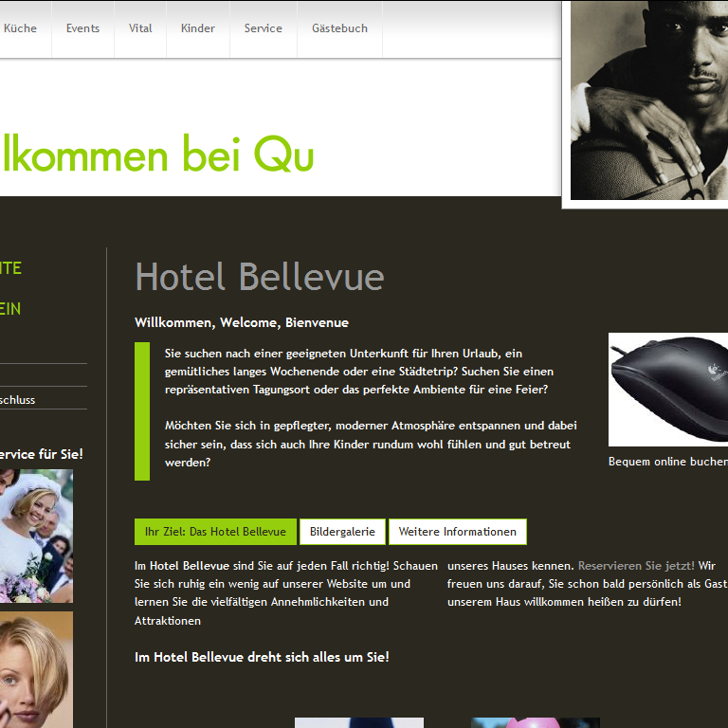The width and height of the screenshot is (728, 728).
Task: Open the Events navigation menu item
Action: coord(82,28)
